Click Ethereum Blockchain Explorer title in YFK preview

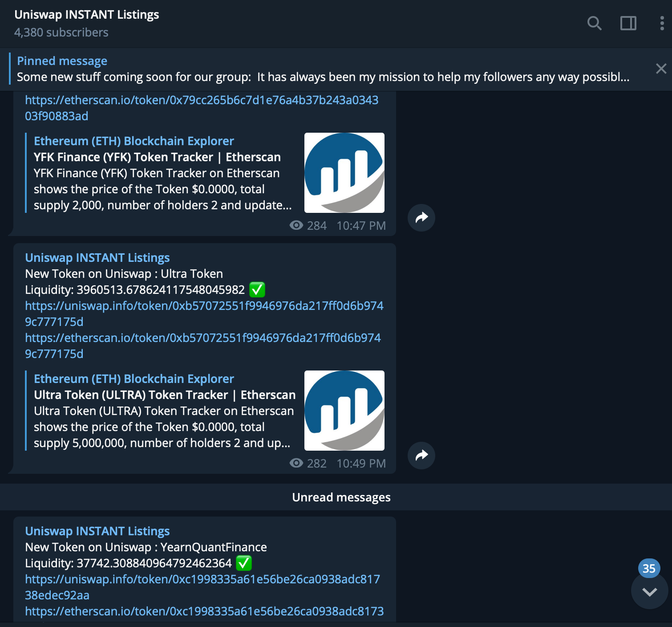(x=134, y=141)
